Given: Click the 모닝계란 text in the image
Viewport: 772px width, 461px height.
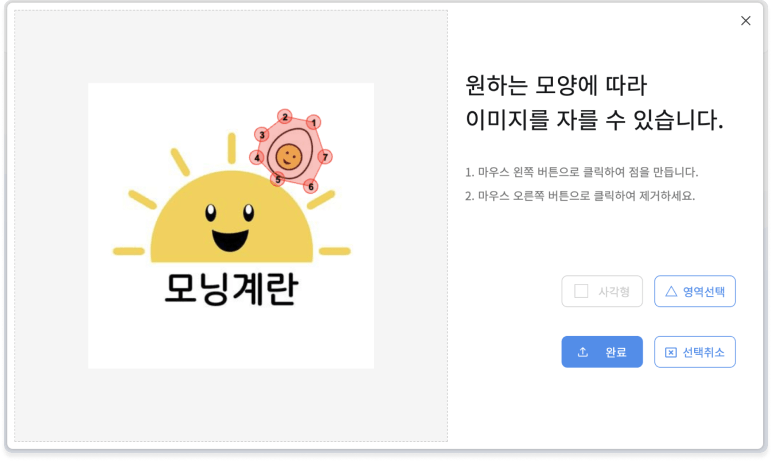Looking at the screenshot, I should pyautogui.click(x=231, y=289).
